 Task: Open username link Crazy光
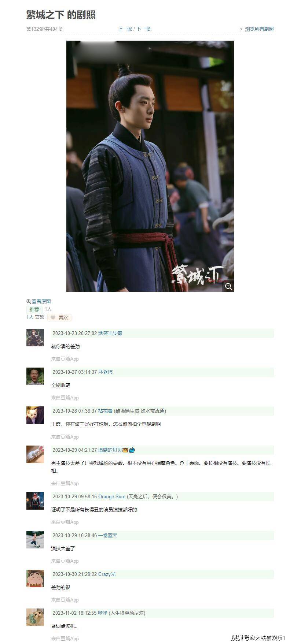coord(107,574)
